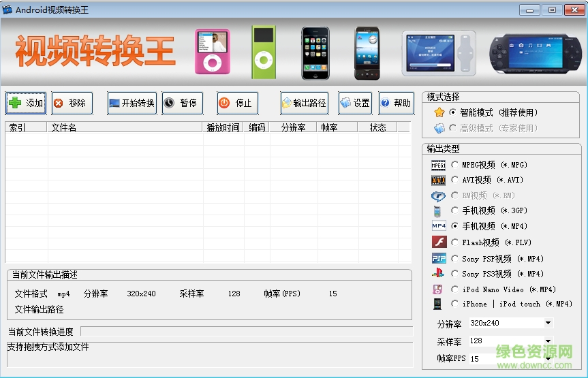Click the white media player banner image
588x378 pixels.
click(x=439, y=53)
